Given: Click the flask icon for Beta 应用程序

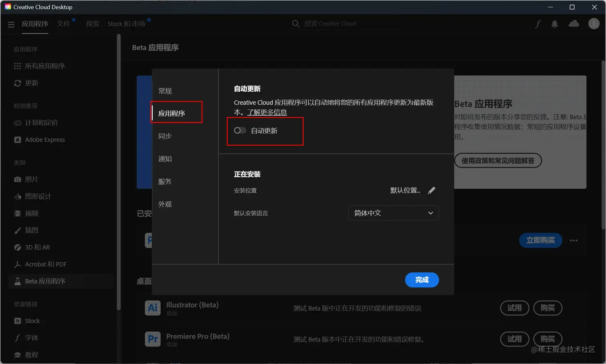Looking at the screenshot, I should [x=17, y=282].
